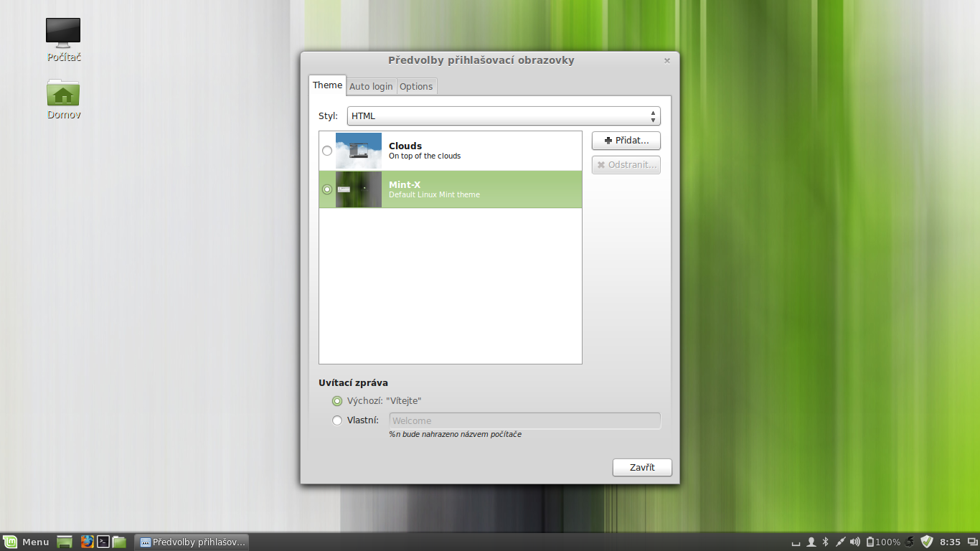Open the Mint Menu
The height and width of the screenshot is (551, 980).
click(x=25, y=542)
